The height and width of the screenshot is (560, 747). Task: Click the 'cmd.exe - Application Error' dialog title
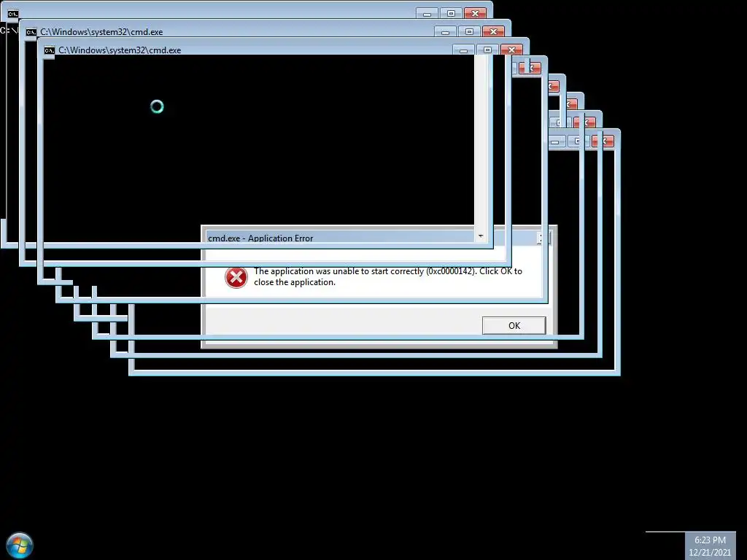point(260,238)
